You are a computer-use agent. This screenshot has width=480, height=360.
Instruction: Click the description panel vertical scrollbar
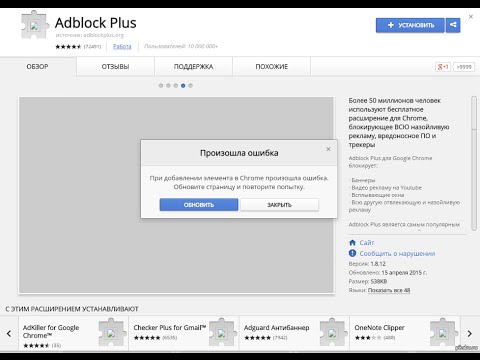(x=474, y=163)
